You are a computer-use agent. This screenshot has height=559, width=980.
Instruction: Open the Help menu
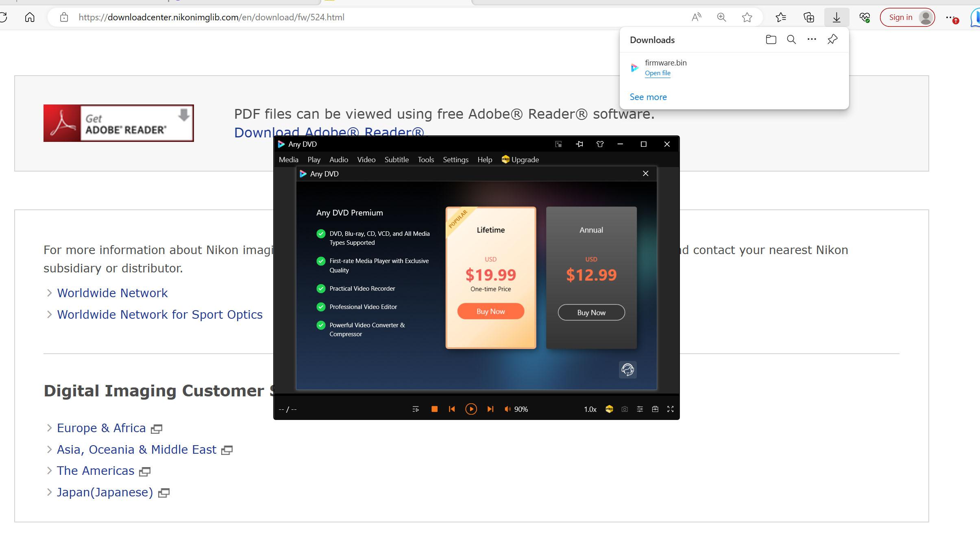tap(485, 160)
